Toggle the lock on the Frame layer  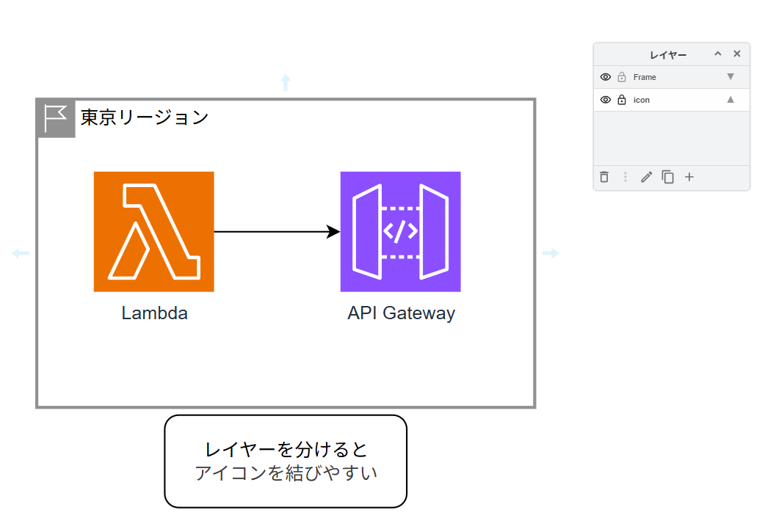[x=622, y=77]
